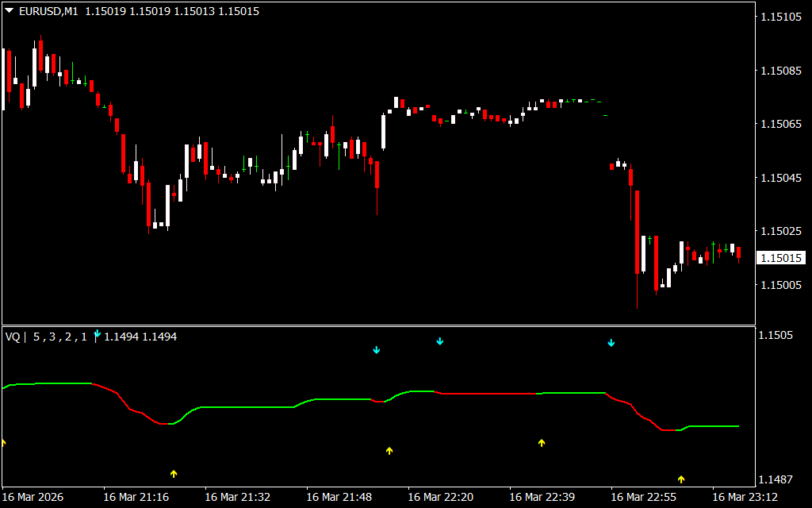Click the 1.1487 value on indicator scale

pos(777,479)
